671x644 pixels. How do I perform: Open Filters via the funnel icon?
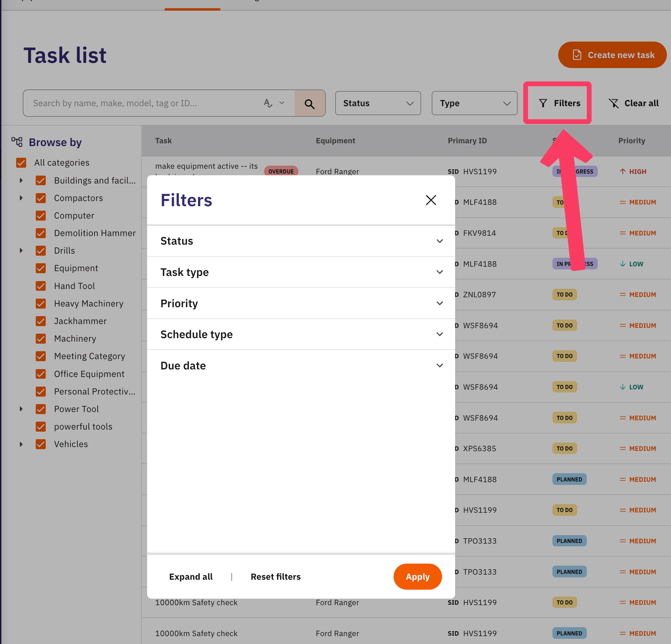pos(543,103)
